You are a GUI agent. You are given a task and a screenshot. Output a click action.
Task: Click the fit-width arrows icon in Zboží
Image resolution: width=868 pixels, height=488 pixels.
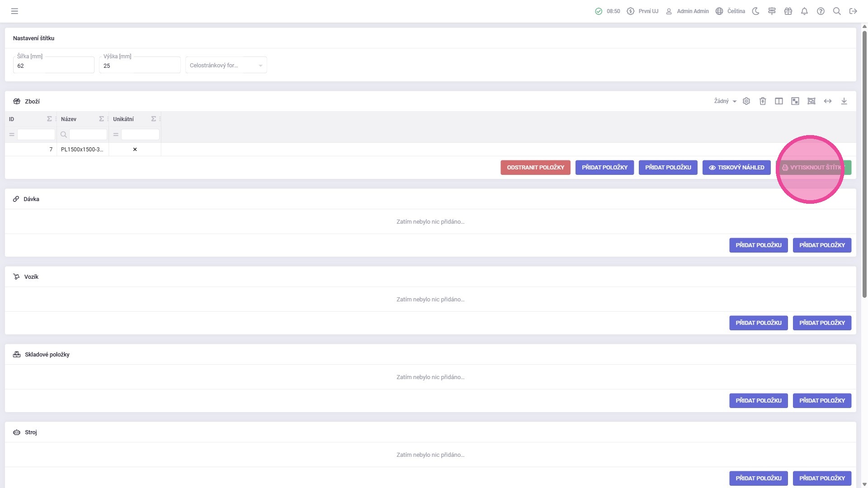point(828,101)
